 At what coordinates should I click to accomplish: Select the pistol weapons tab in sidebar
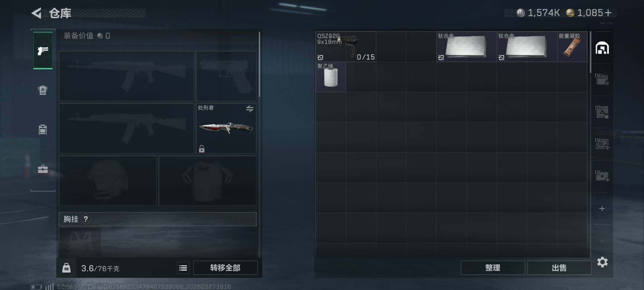coord(43,51)
